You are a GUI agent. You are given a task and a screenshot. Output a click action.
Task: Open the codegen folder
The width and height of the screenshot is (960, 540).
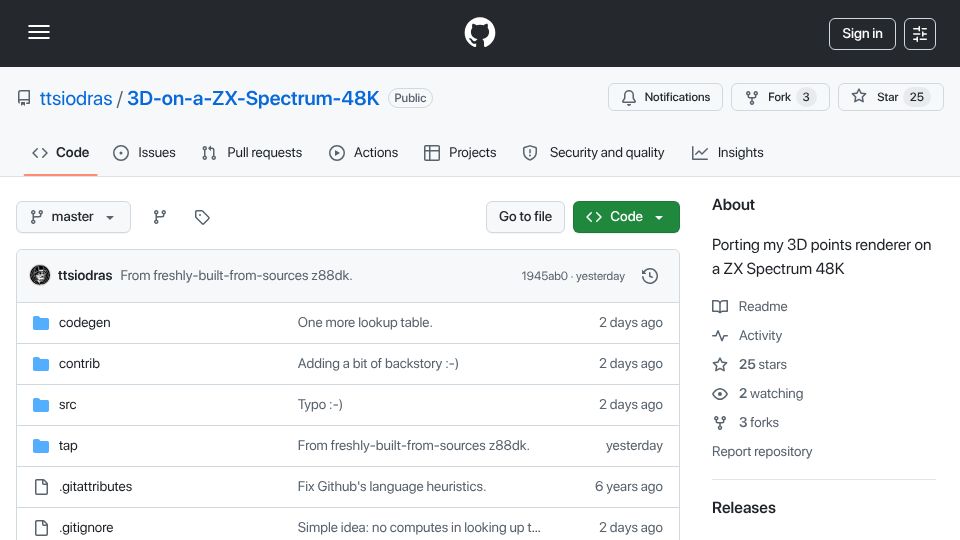(x=84, y=323)
